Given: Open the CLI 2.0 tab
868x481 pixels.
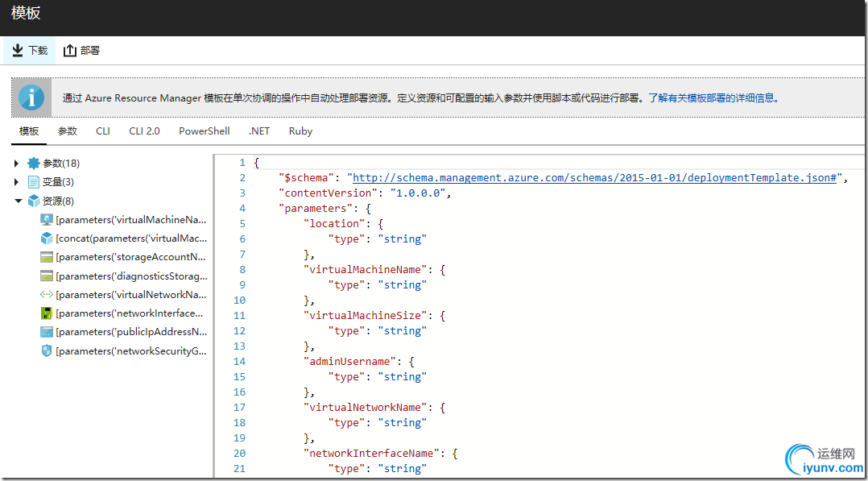Looking at the screenshot, I should pos(144,131).
